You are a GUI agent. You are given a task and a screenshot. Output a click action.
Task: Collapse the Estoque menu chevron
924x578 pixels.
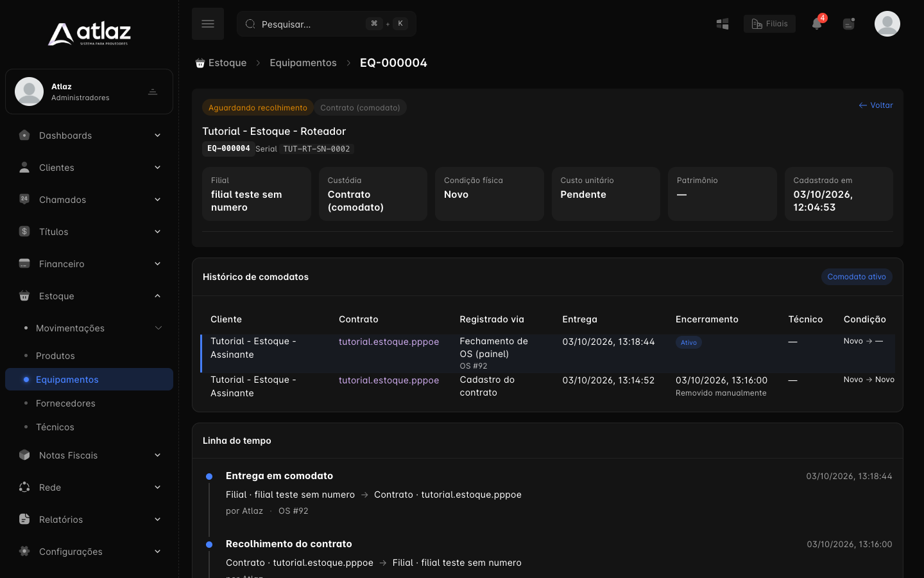click(x=157, y=296)
